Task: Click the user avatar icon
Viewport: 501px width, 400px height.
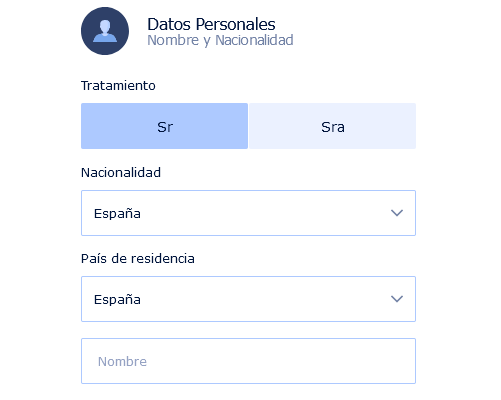Action: pyautogui.click(x=105, y=31)
